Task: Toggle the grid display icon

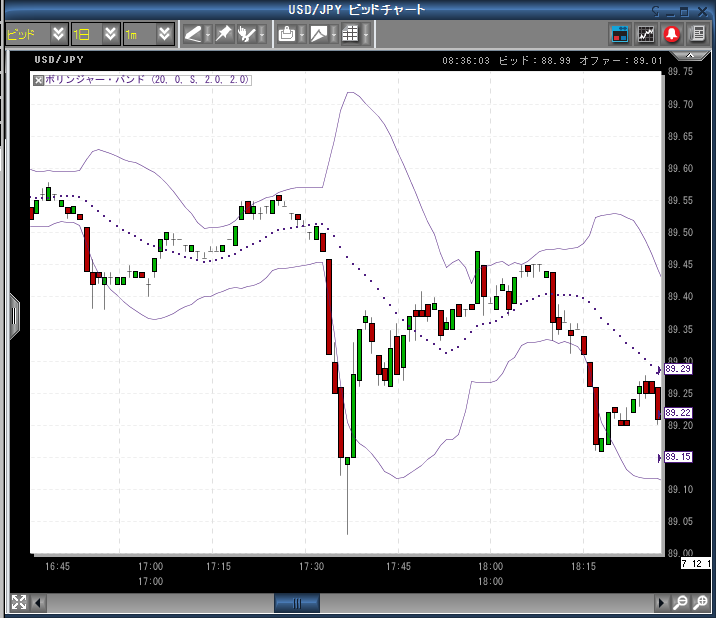Action: [350, 34]
